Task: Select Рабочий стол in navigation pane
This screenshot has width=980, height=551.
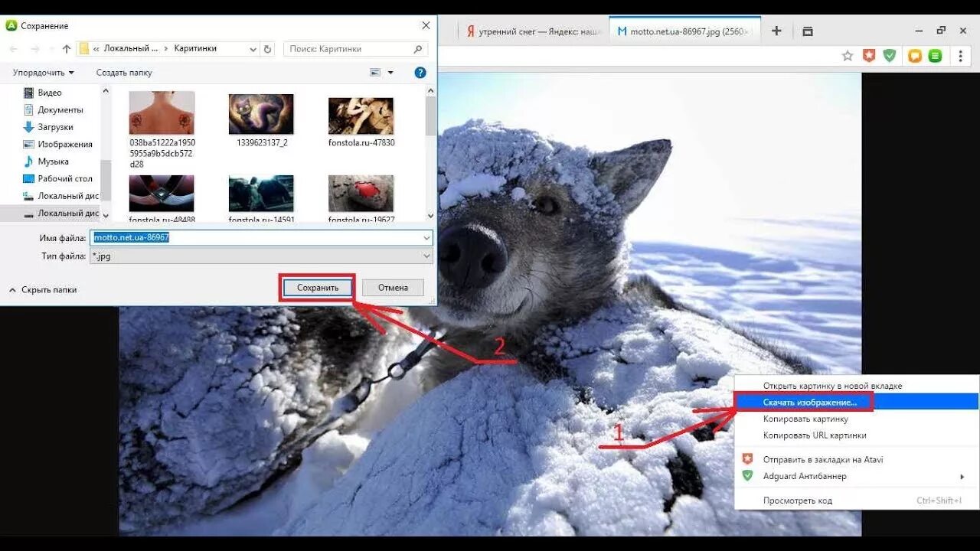Action: coord(65,178)
